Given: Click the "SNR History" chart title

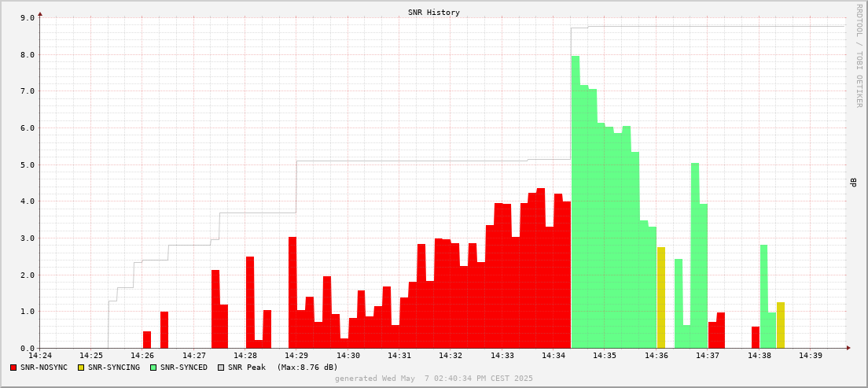Looking at the screenshot, I should (434, 12).
